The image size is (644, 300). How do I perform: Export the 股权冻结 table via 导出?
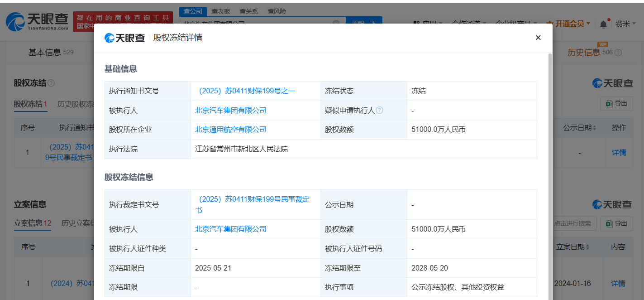tap(616, 104)
